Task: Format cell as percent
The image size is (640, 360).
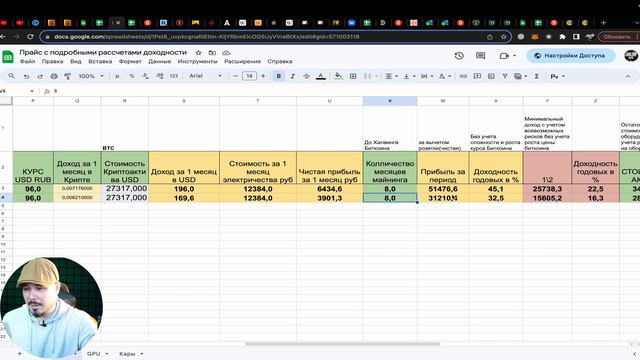Action: coord(132,76)
